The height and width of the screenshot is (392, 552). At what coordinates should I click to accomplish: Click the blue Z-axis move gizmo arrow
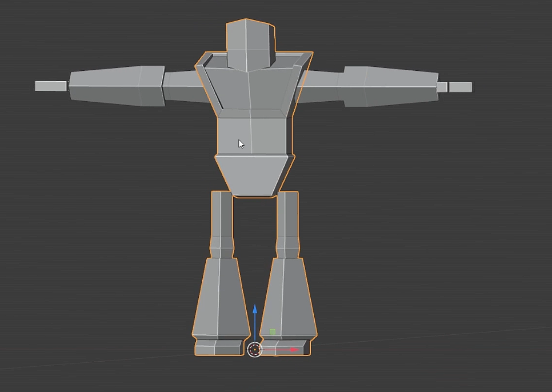(x=255, y=309)
